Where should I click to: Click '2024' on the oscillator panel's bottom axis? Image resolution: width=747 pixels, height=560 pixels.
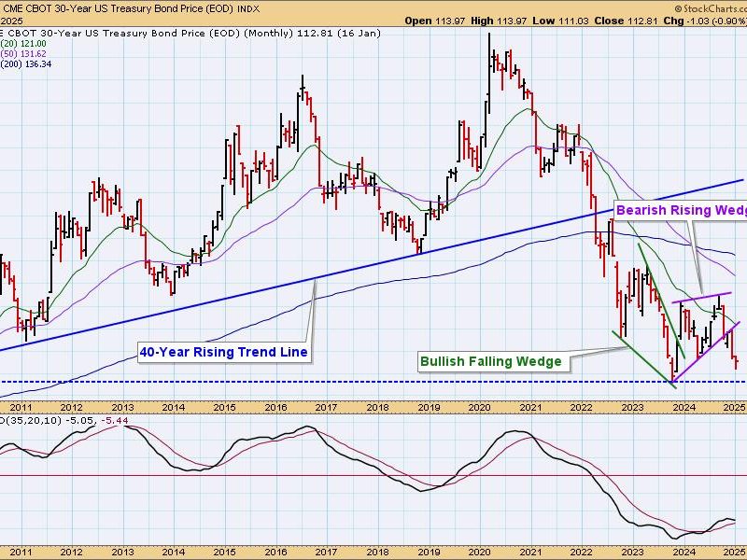pyautogui.click(x=684, y=553)
